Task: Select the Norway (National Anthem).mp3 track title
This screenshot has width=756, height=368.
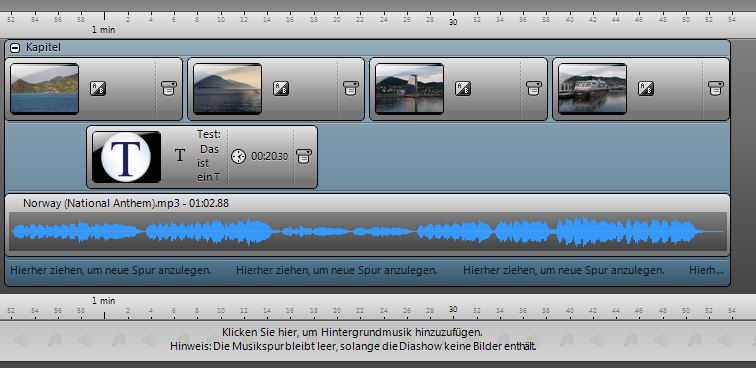Action: tap(126, 204)
